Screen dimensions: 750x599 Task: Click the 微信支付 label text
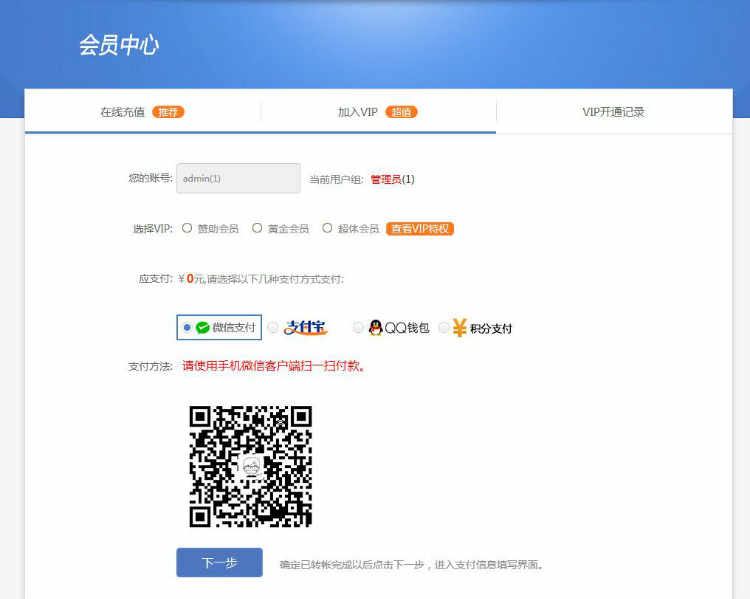point(234,328)
